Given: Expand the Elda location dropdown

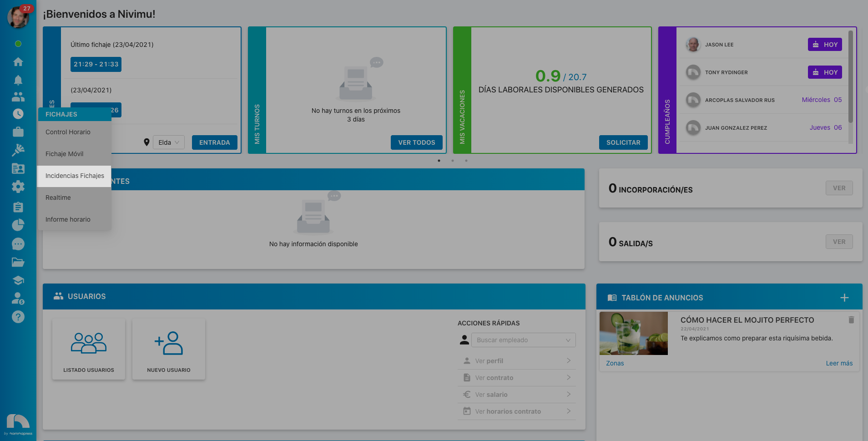Looking at the screenshot, I should click(169, 142).
